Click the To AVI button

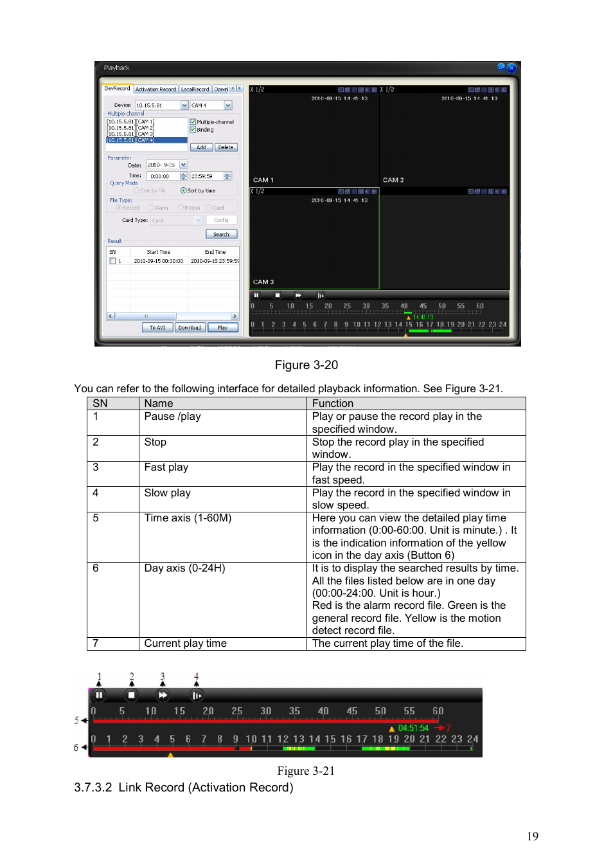pyautogui.click(x=158, y=328)
